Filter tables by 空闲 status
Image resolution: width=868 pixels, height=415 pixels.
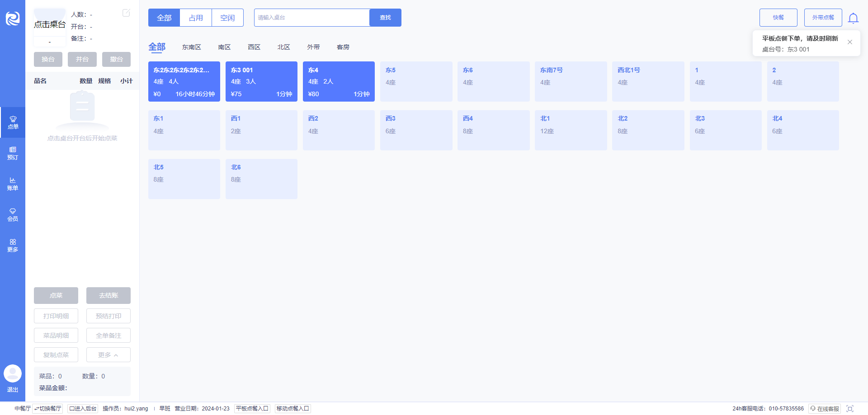pyautogui.click(x=227, y=18)
